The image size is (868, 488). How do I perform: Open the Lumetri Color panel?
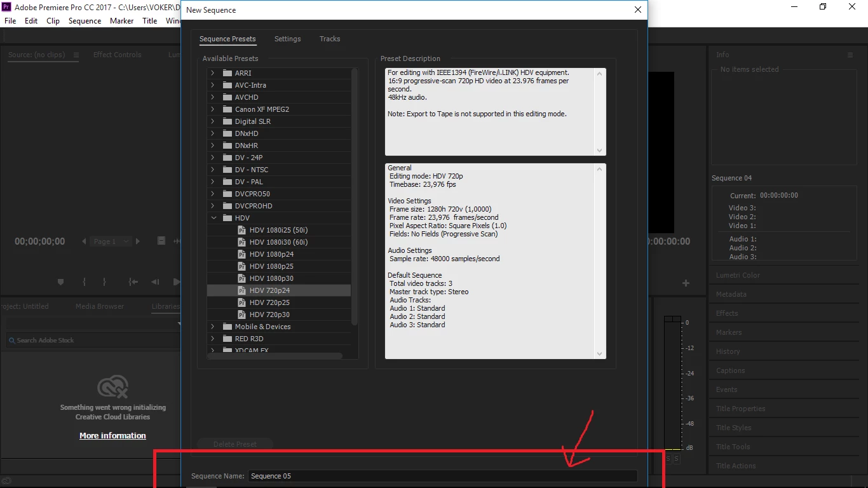tap(738, 275)
